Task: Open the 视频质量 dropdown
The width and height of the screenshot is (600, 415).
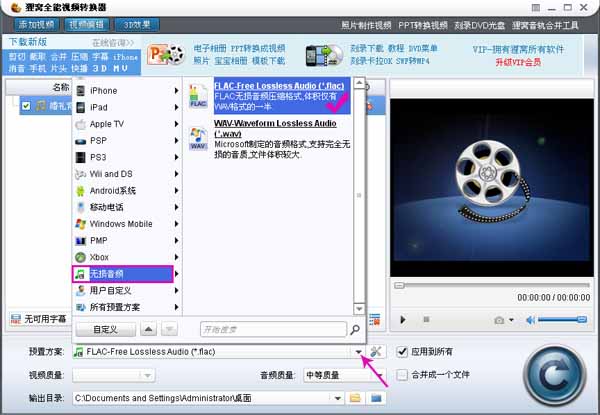Action: tap(114, 375)
